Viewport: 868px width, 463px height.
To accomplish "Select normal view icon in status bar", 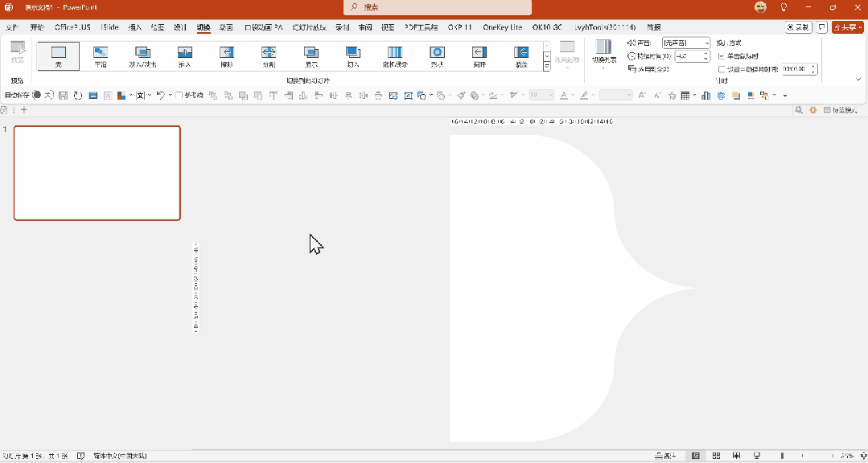I will pyautogui.click(x=695, y=456).
